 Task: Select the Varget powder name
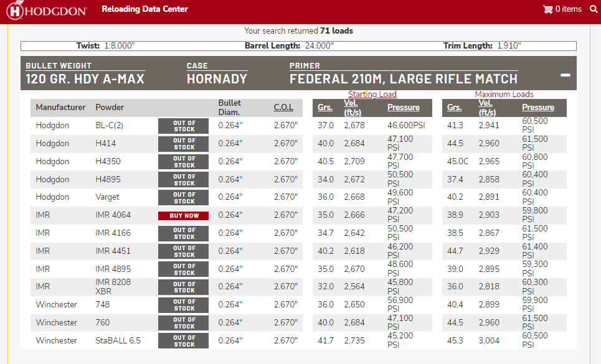[107, 197]
